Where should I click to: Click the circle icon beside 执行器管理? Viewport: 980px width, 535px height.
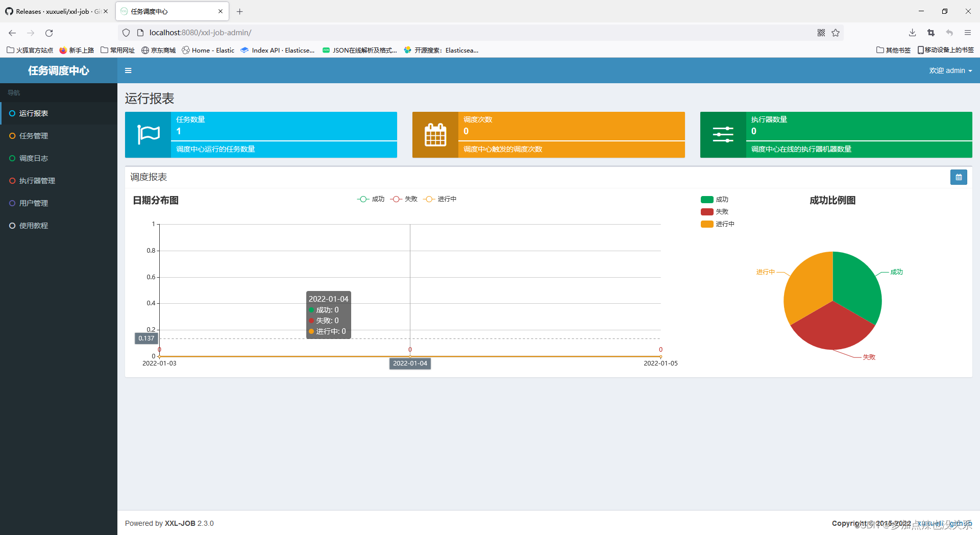tap(12, 181)
